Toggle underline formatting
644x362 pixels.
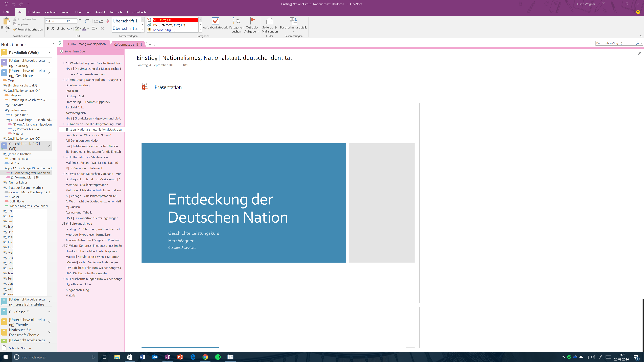click(58, 28)
